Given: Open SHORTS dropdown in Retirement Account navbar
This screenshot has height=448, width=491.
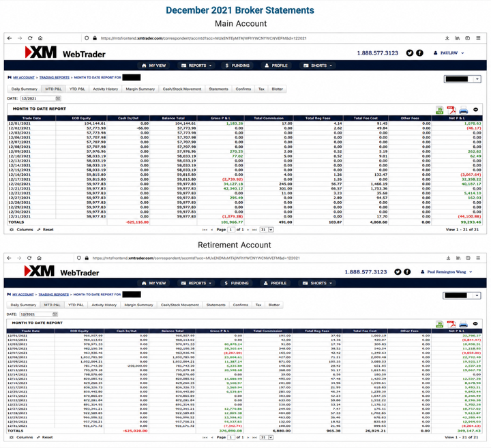Looking at the screenshot, I should click(318, 283).
